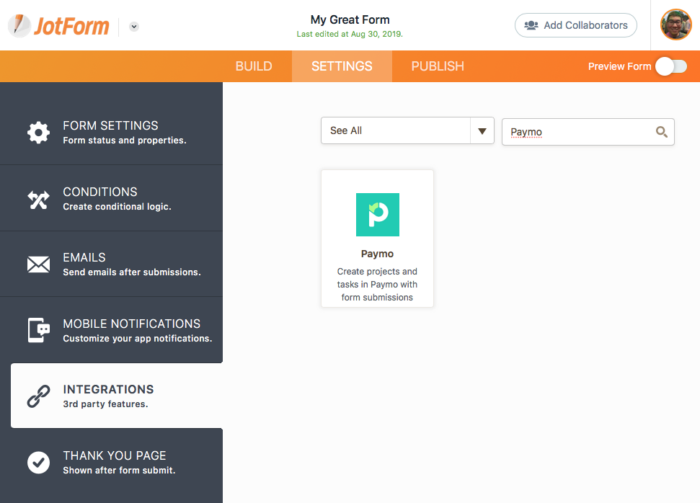Click 'Shown after form submit.' subtitle
Viewport: 700px width, 503px height.
[119, 470]
